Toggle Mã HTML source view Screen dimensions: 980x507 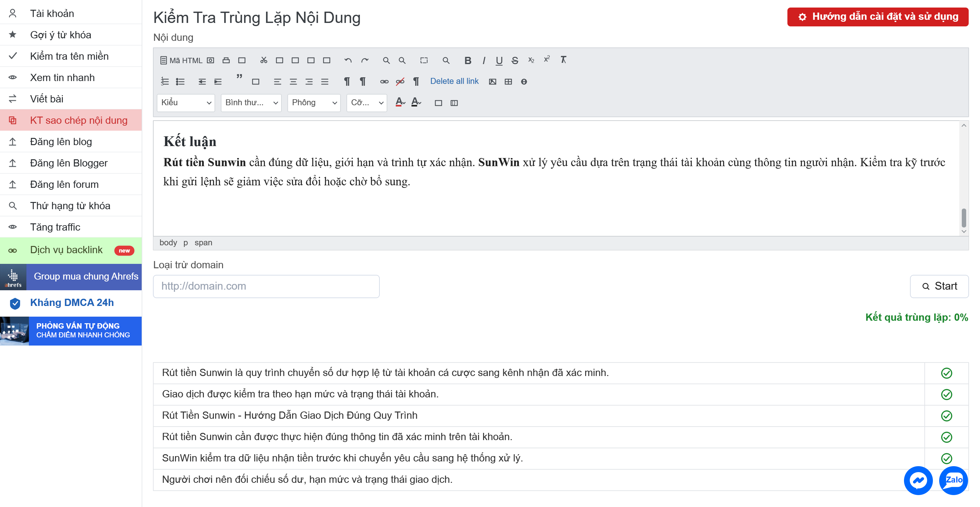point(181,60)
